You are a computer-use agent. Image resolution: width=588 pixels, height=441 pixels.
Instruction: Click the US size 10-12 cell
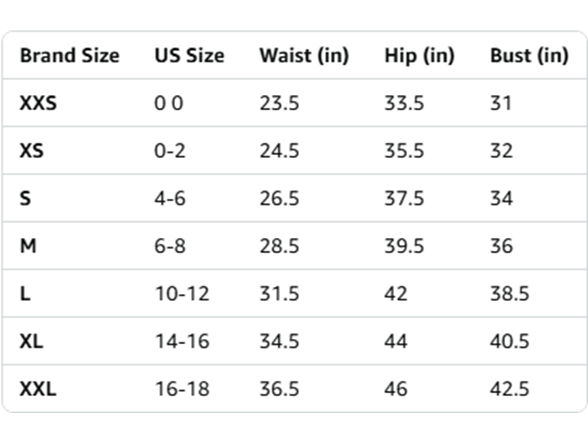[x=182, y=294]
